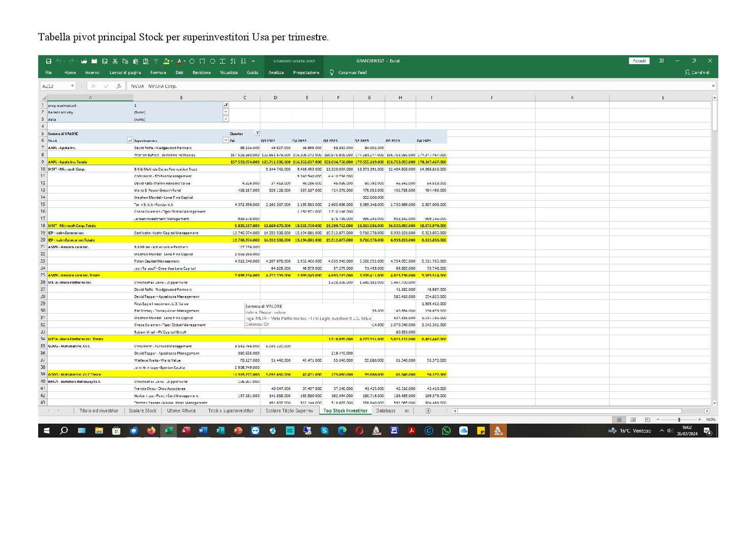
Task: Click the 100% zoom level text
Action: click(x=710, y=419)
